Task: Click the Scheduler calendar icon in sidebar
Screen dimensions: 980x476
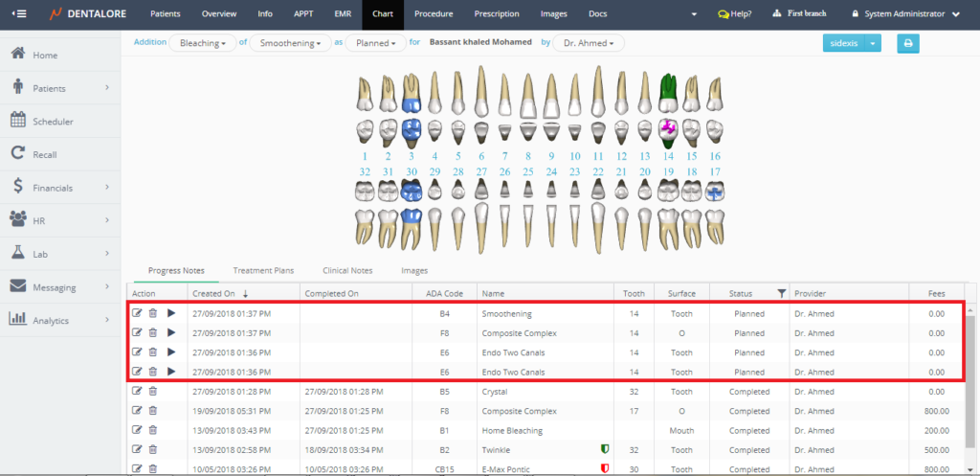Action: 17,121
